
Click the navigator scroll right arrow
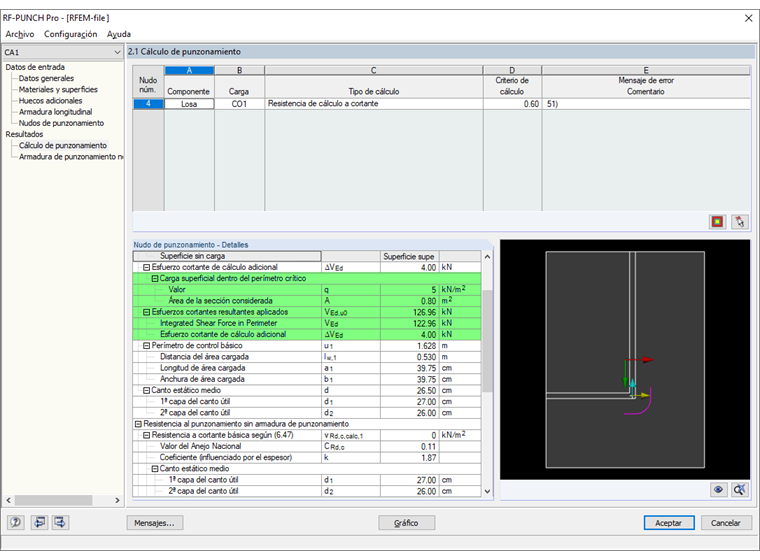pyautogui.click(x=117, y=500)
